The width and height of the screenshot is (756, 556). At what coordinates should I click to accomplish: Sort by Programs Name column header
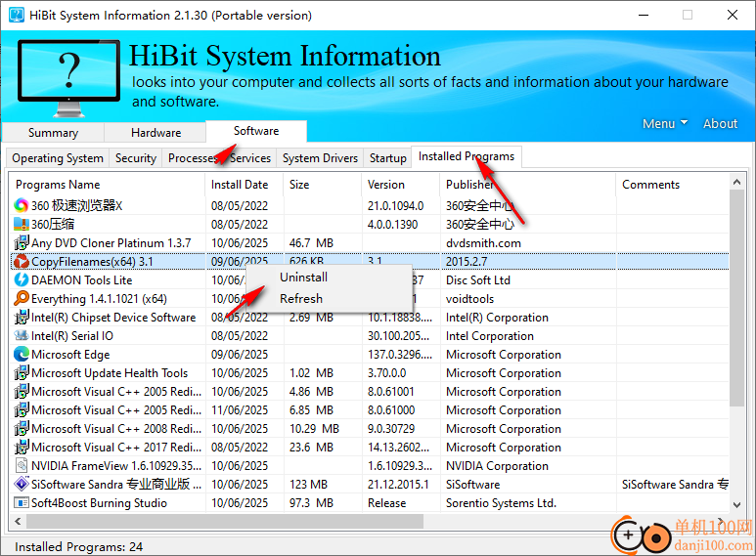coord(107,185)
